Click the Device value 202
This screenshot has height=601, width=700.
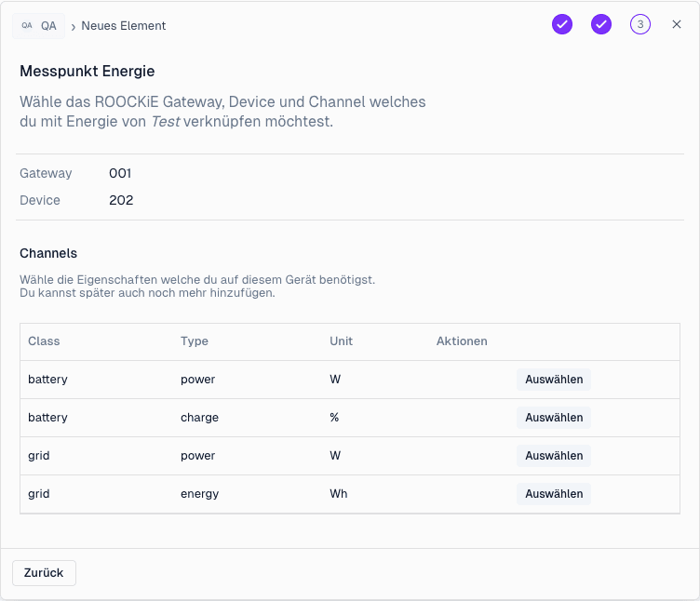[121, 200]
